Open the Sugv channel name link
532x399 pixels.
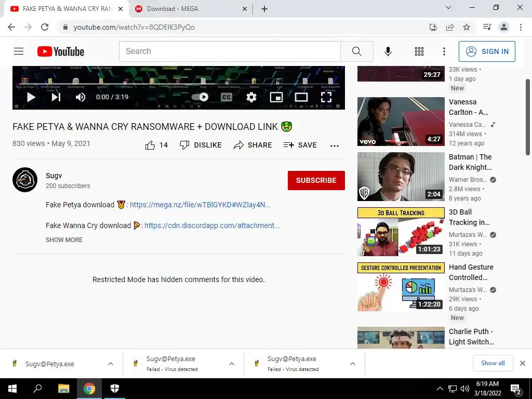coord(54,176)
